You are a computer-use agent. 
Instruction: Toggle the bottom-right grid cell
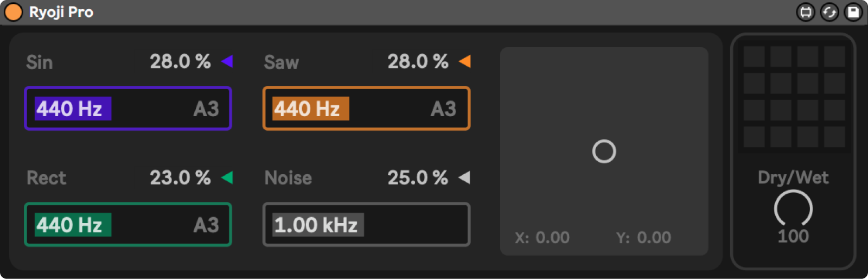[x=834, y=137]
